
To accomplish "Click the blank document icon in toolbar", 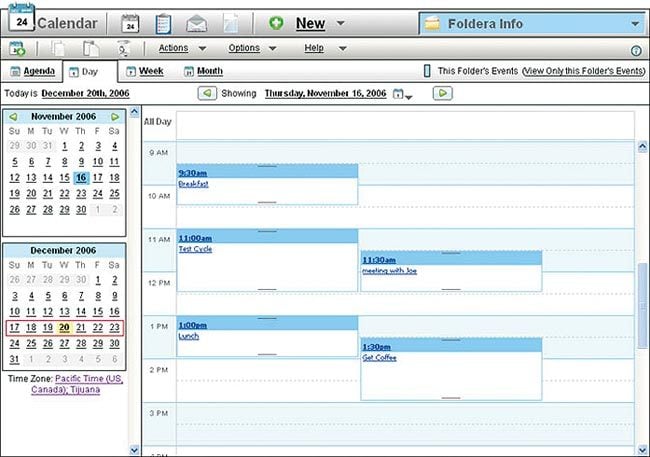I will 229,23.
